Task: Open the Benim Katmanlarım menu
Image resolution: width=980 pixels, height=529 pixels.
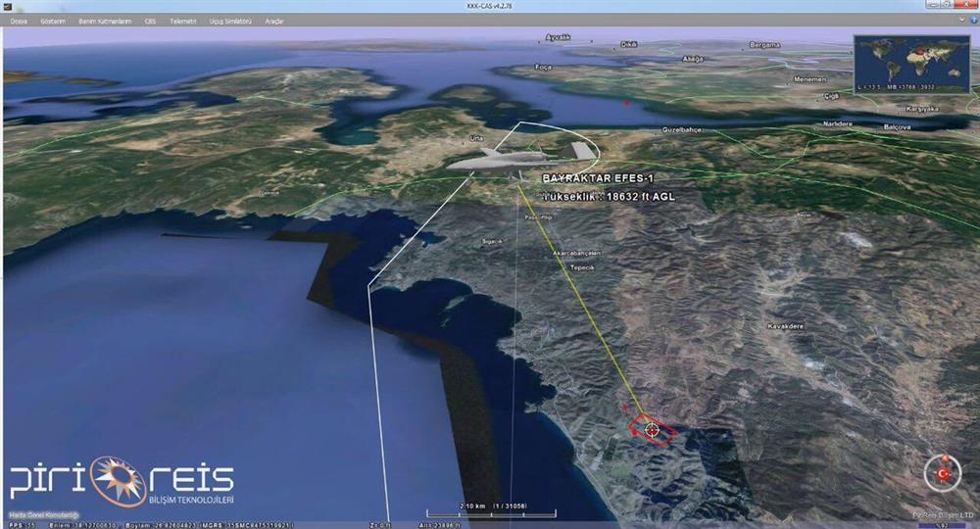Action: [x=105, y=20]
